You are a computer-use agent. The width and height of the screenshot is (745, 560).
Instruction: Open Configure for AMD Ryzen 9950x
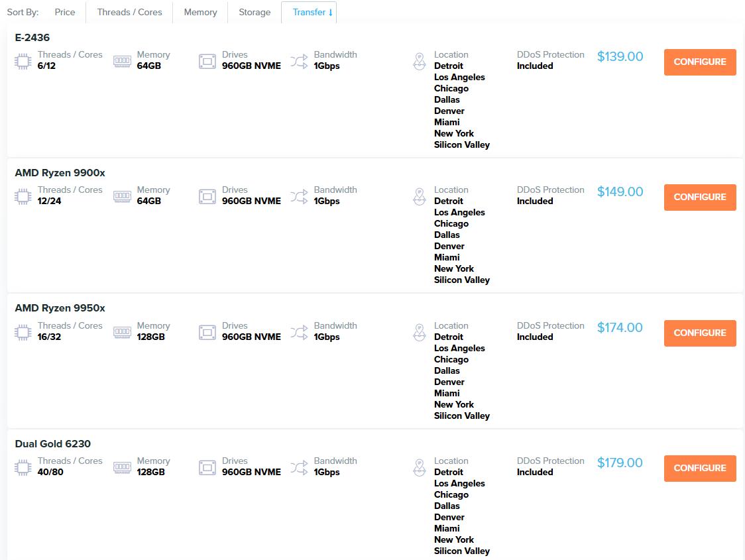[x=700, y=333]
